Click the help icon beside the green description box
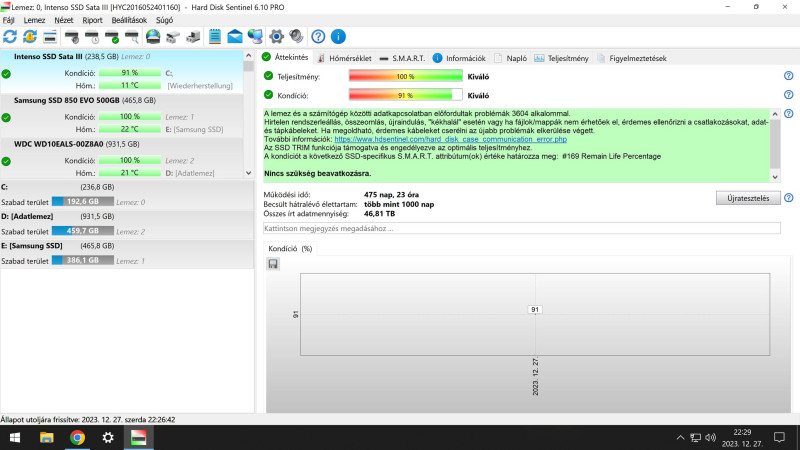This screenshot has width=800, height=450. coord(788,114)
